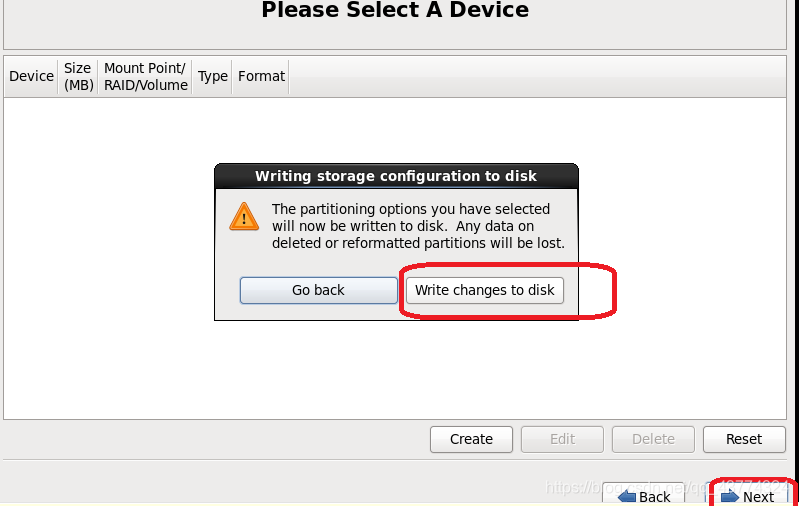
Task: Click the orange warning triangle icon
Action: tap(244, 217)
